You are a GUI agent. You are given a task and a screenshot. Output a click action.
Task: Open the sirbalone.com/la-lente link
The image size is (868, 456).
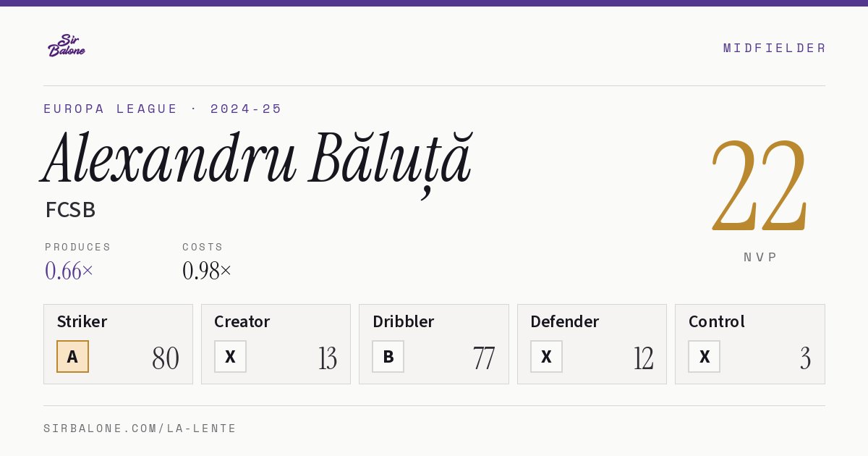140,428
